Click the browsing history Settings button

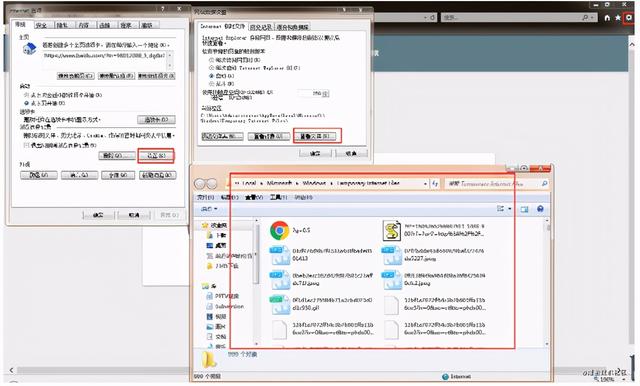tap(156, 156)
